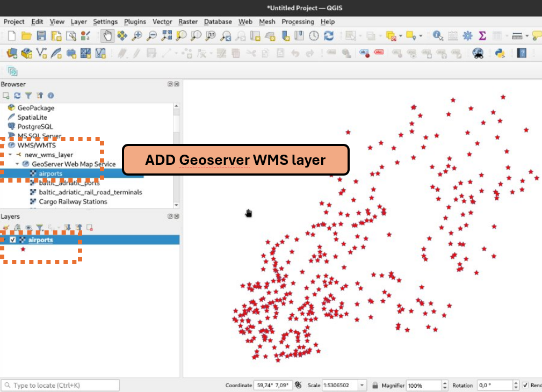Open the binoculars metasearch icon
This screenshot has height=392, width=542.
coord(478,53)
